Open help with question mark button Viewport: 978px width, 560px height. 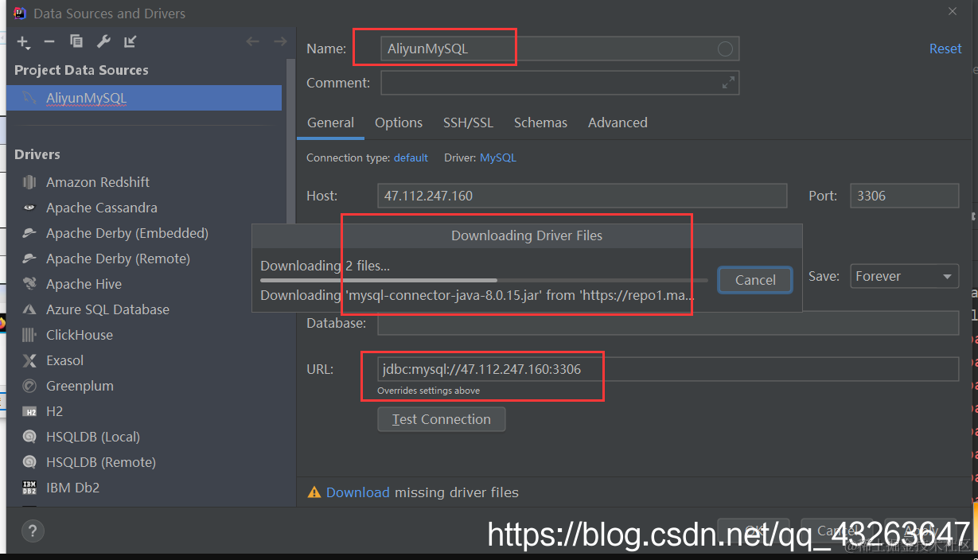coord(33,531)
